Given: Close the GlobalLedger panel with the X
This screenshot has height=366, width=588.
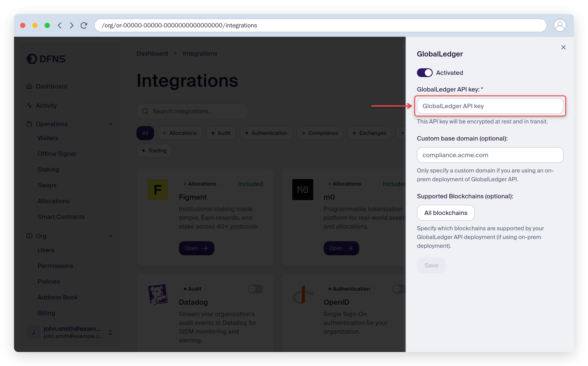Looking at the screenshot, I should (563, 47).
